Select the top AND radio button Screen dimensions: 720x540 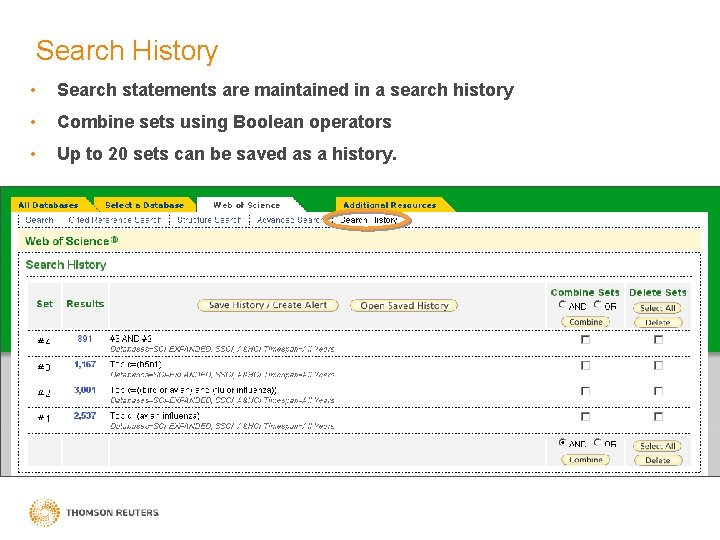click(x=562, y=304)
